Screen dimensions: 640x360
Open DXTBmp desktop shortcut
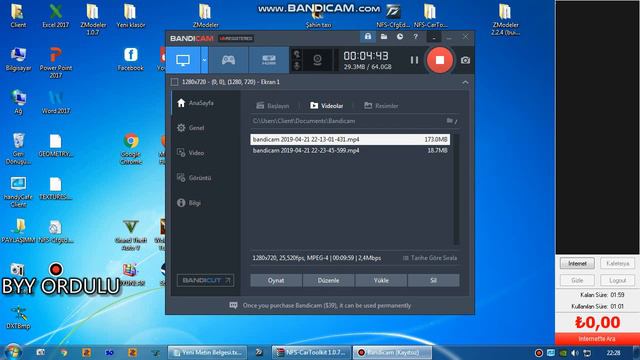click(18, 318)
